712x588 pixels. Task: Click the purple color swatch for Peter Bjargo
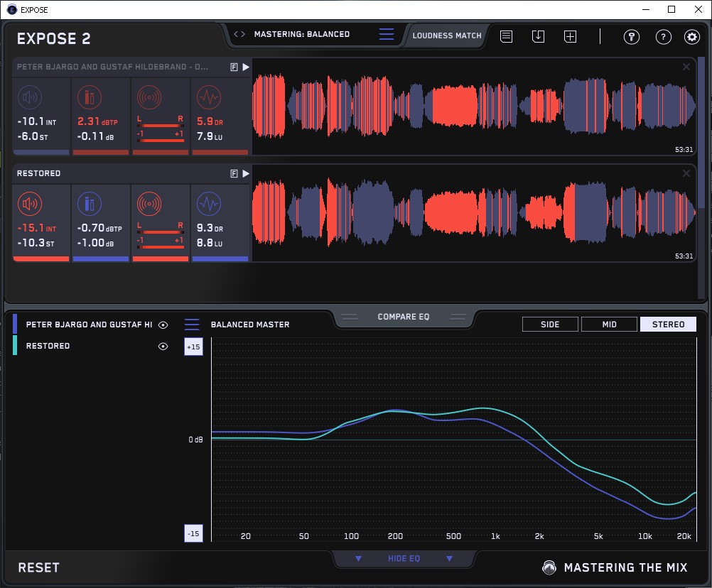point(15,324)
